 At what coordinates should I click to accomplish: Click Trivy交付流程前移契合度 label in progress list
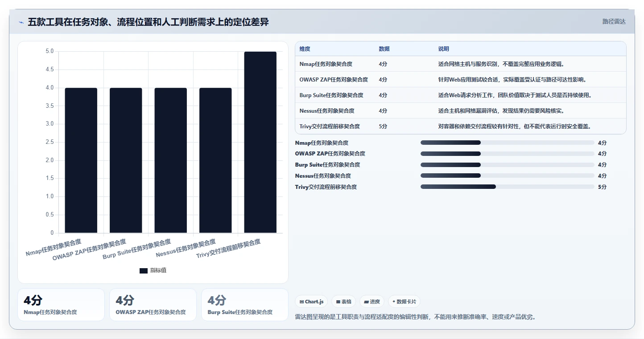tap(326, 187)
